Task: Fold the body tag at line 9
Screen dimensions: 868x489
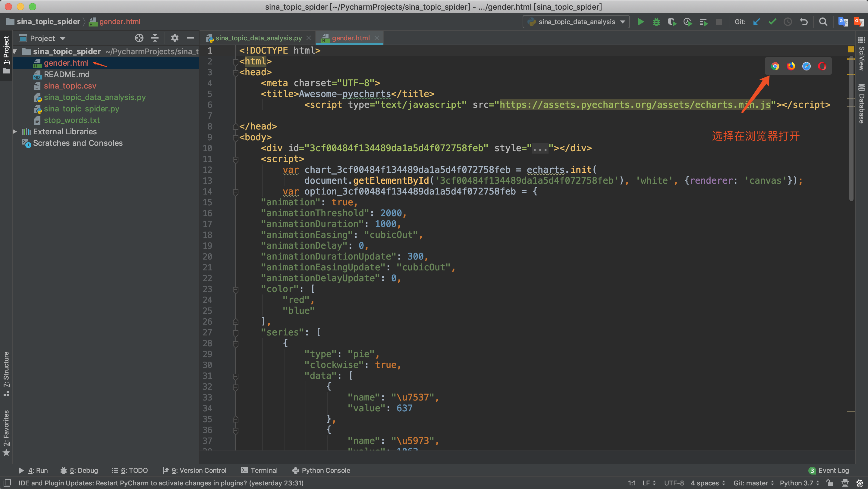Action: (235, 137)
